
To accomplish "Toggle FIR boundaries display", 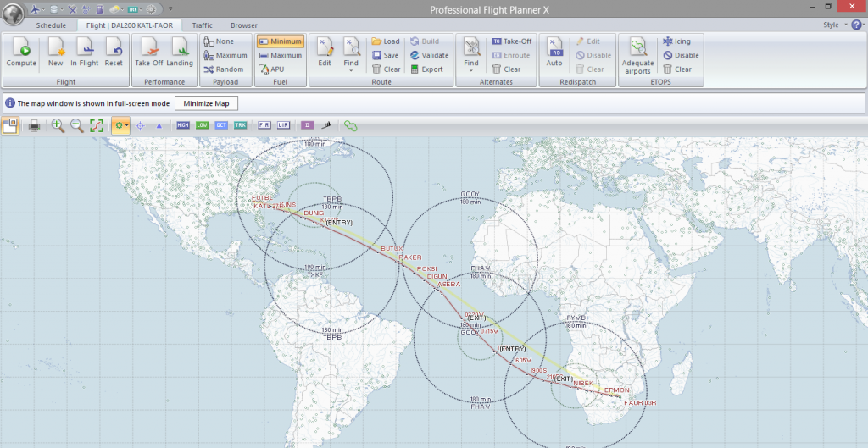I will click(264, 125).
